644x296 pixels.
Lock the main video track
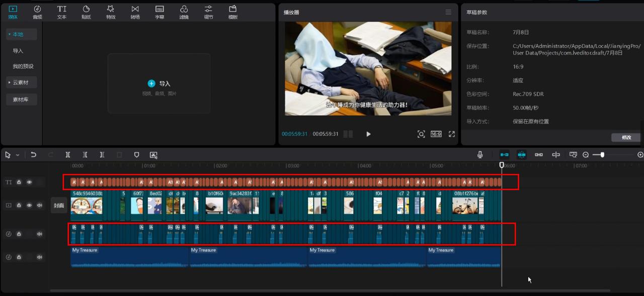point(19,205)
